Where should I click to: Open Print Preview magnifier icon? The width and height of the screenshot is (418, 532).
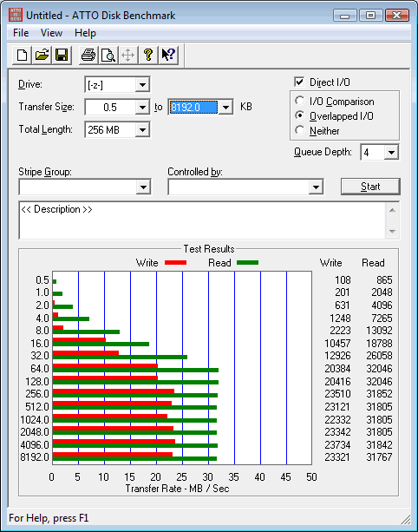(108, 55)
